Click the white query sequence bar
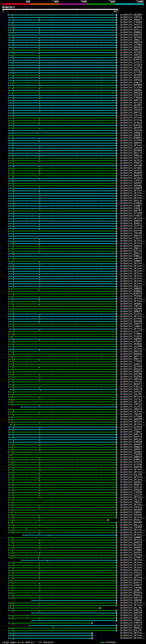This screenshot has width=146, height=644. pyautogui.click(x=60, y=10)
